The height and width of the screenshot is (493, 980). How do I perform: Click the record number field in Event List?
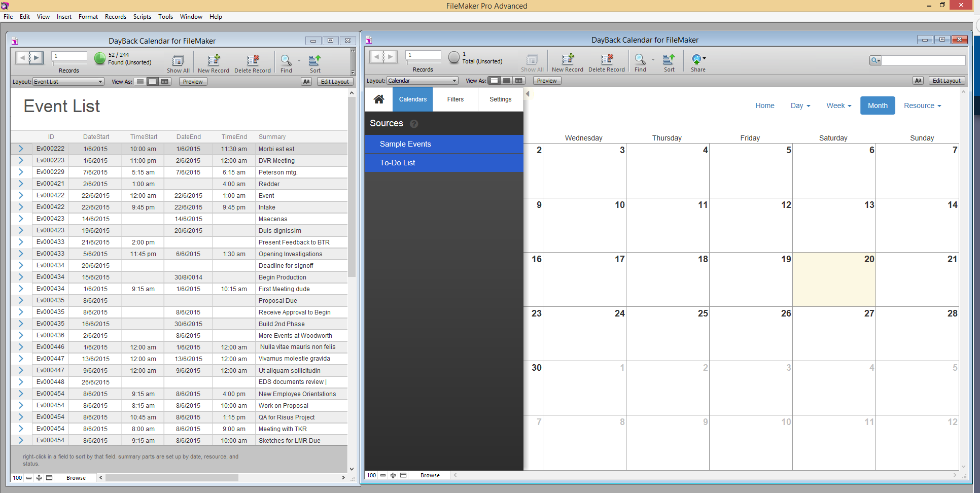point(69,56)
